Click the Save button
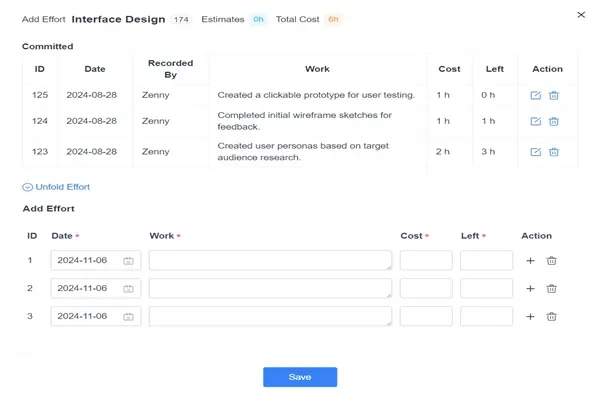The image size is (600, 400). 300,377
